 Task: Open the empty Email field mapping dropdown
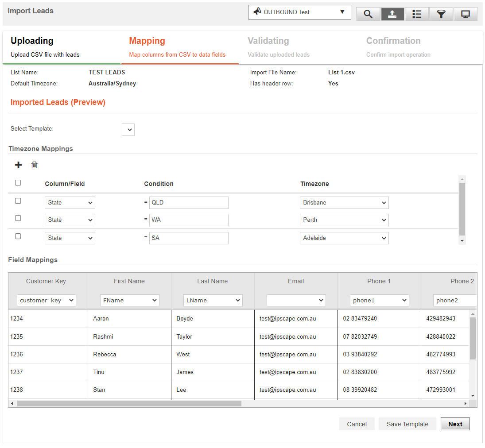click(296, 300)
